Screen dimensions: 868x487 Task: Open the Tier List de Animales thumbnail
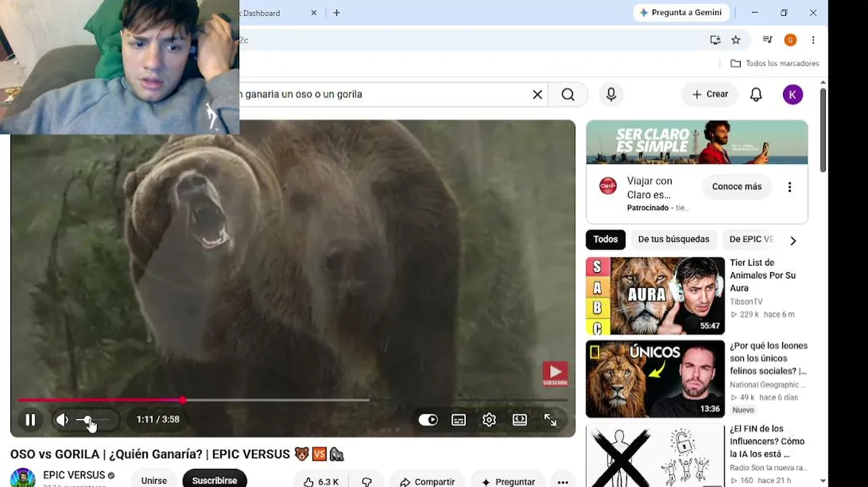point(655,296)
